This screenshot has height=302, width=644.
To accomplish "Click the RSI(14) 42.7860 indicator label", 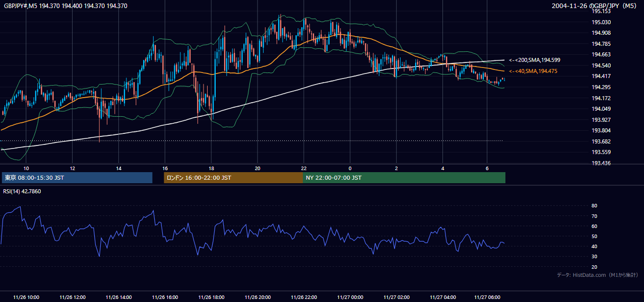I will click(x=22, y=191).
